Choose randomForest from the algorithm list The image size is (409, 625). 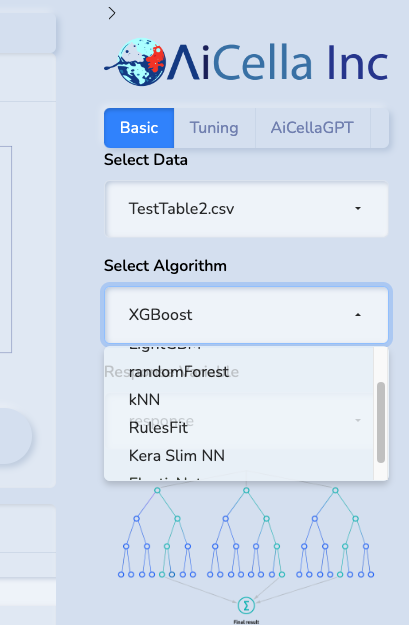coord(239,372)
